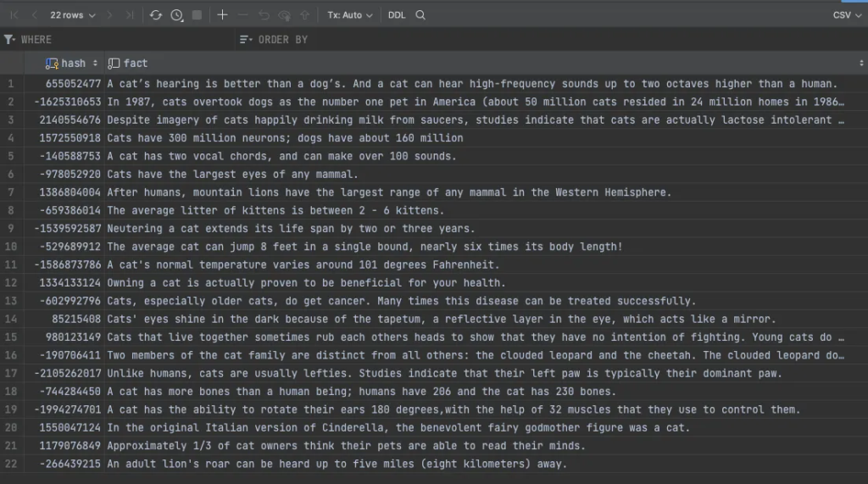Go to last page of results
The image size is (868, 484).
click(129, 15)
